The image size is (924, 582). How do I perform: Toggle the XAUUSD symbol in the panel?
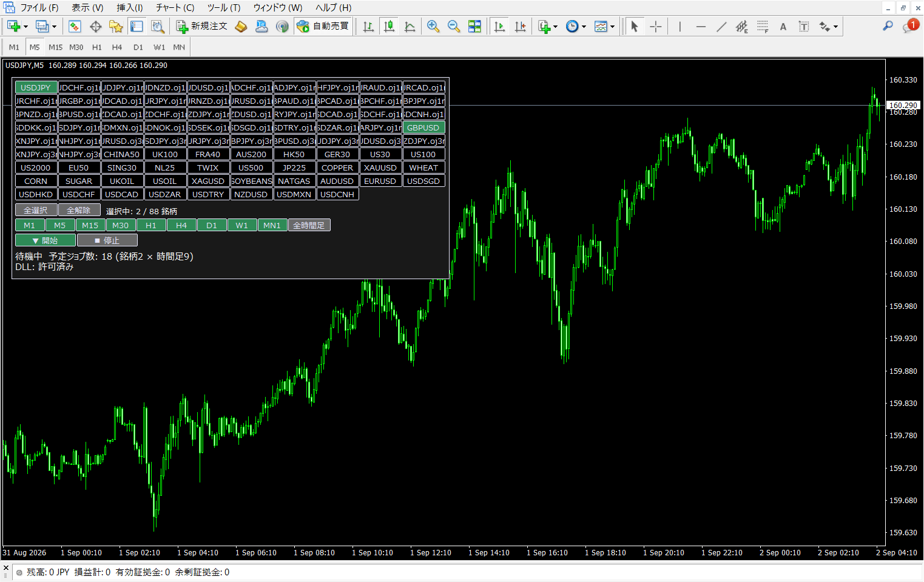(x=380, y=167)
